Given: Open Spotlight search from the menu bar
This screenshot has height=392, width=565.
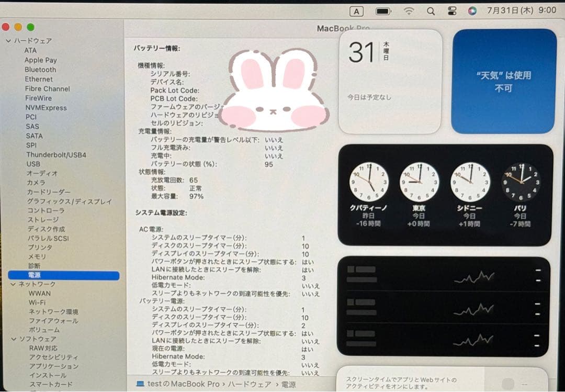Looking at the screenshot, I should [x=431, y=11].
